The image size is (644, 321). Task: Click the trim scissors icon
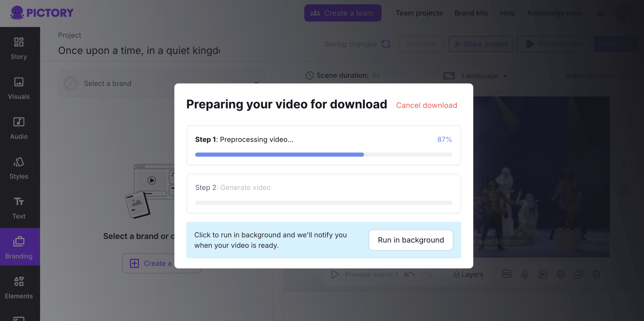tap(543, 274)
